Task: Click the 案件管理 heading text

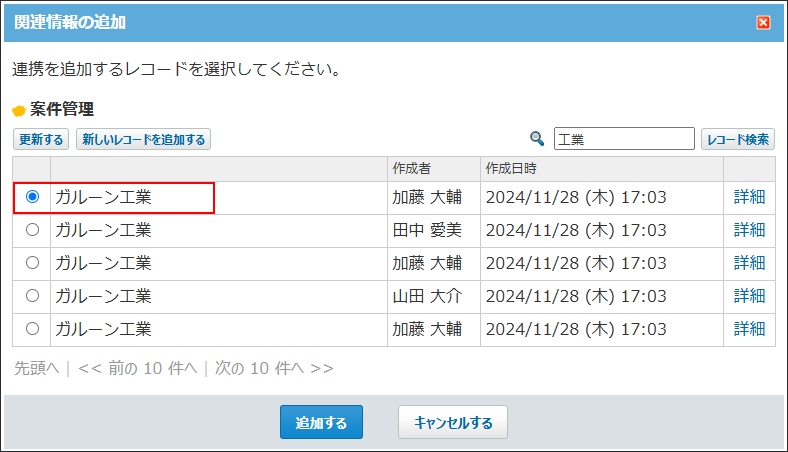Action: [x=62, y=109]
